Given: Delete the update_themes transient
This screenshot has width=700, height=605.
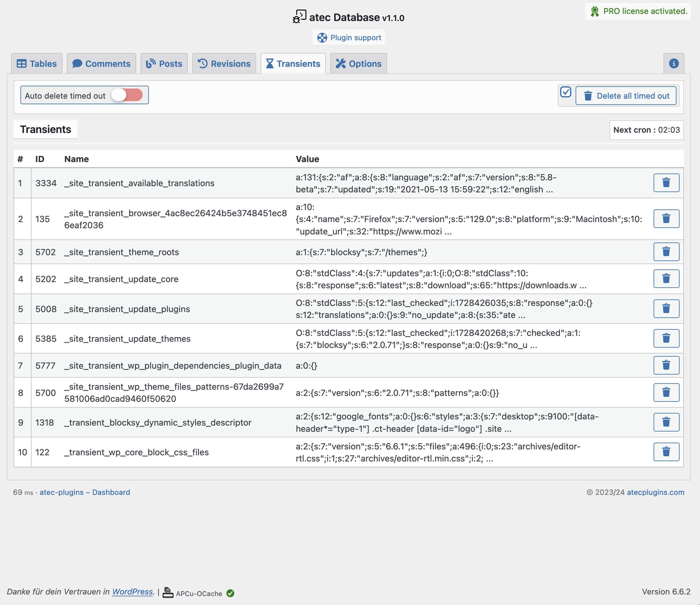Looking at the screenshot, I should (x=666, y=338).
